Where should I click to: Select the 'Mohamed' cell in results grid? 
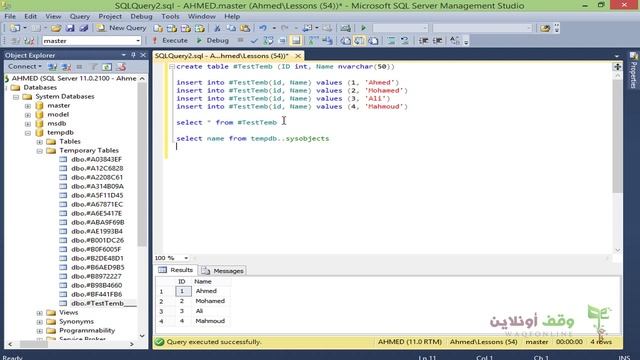(x=210, y=301)
